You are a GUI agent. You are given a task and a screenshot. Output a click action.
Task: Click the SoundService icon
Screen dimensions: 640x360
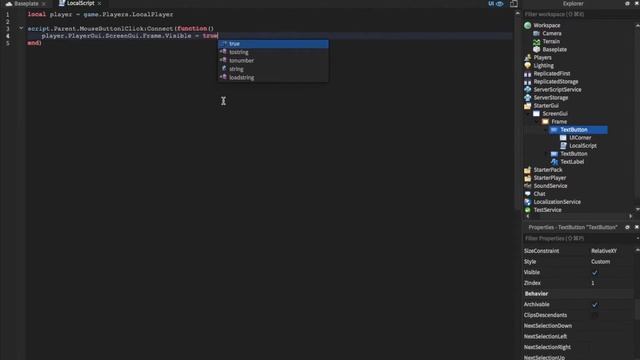(x=527, y=186)
